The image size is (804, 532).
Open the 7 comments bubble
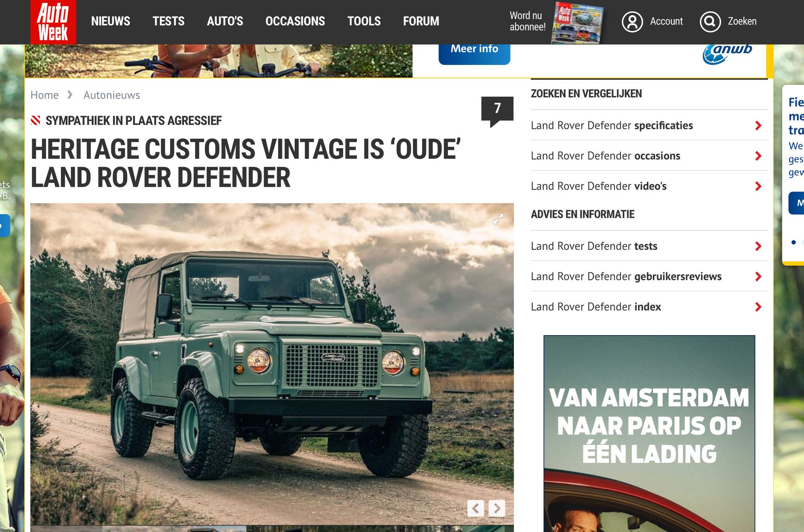click(x=497, y=111)
